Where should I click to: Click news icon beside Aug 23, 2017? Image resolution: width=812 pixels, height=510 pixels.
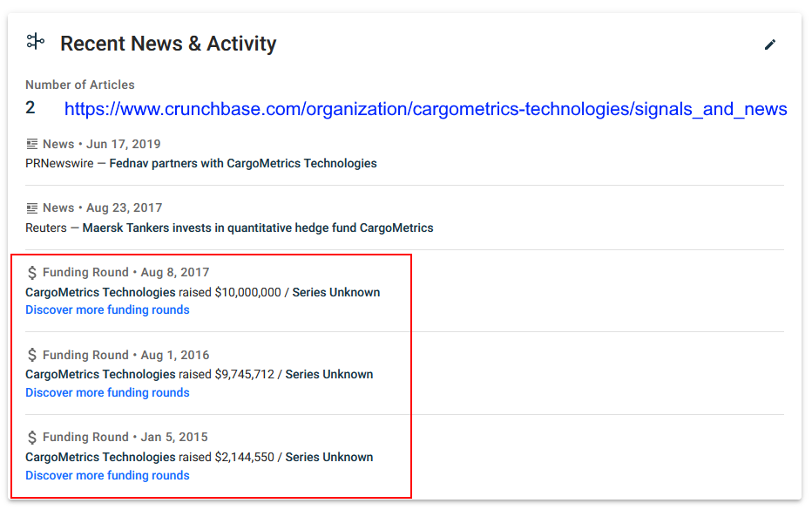(32, 207)
